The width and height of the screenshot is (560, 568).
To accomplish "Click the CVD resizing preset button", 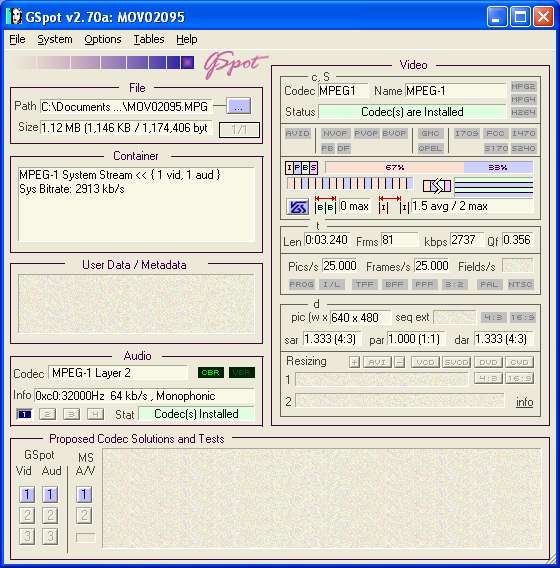I will point(519,362).
